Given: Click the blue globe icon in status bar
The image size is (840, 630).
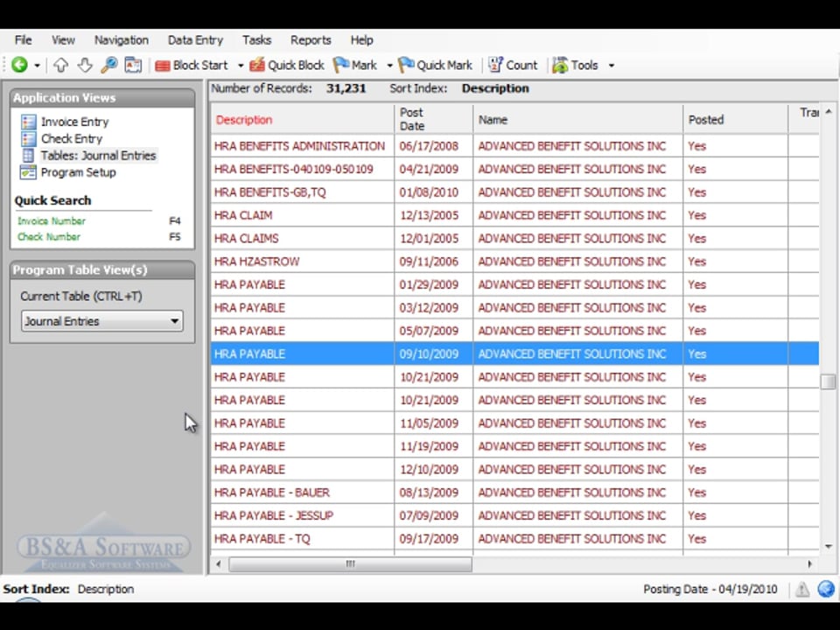Looking at the screenshot, I should click(825, 589).
